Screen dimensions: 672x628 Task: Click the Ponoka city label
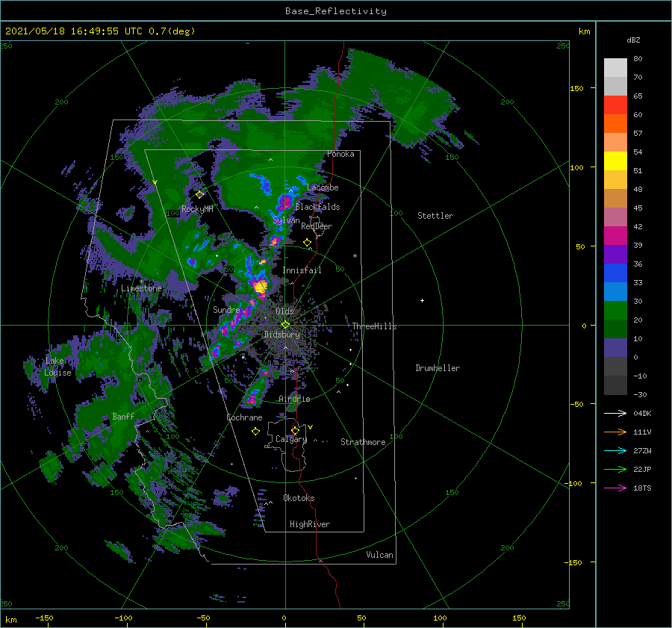[x=340, y=154]
